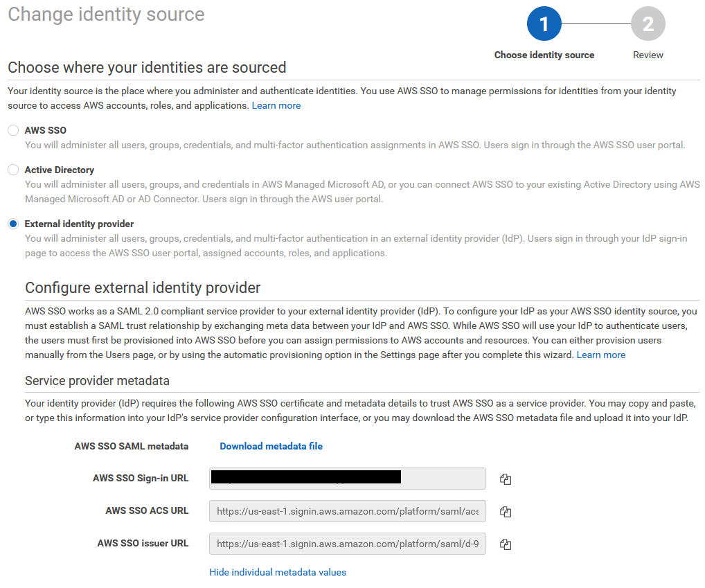Viewport: 705px width, 588px height.
Task: Go to the Review step label
Action: click(648, 55)
